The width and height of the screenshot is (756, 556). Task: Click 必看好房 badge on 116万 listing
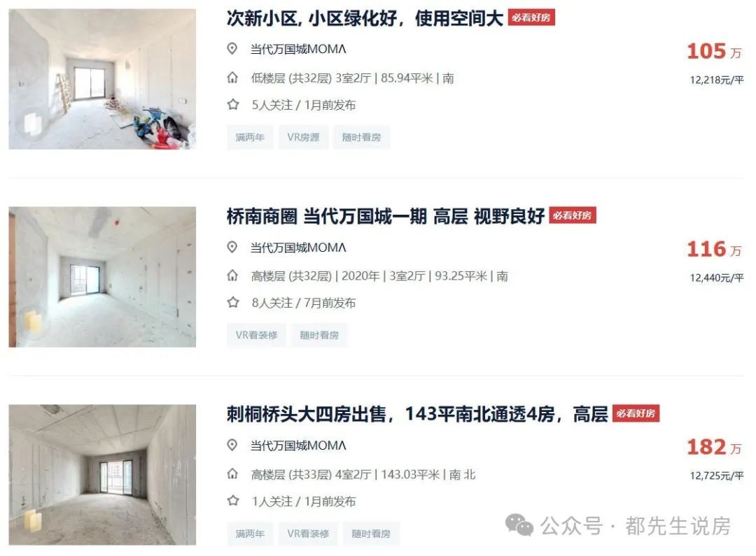click(x=573, y=215)
